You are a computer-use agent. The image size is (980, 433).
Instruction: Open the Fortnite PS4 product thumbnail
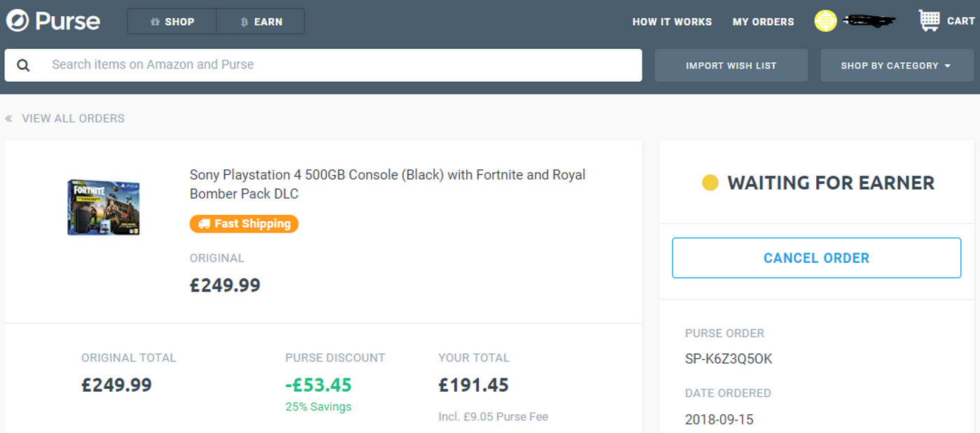(x=104, y=208)
